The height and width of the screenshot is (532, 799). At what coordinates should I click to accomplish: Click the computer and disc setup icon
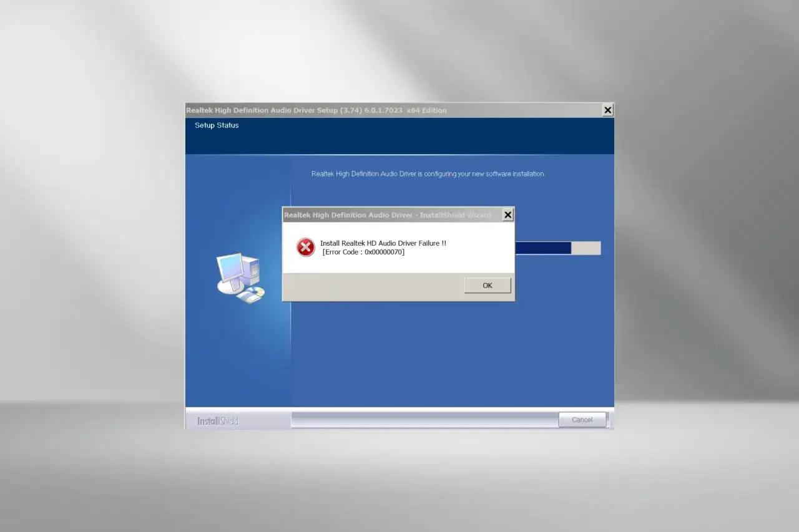point(240,278)
